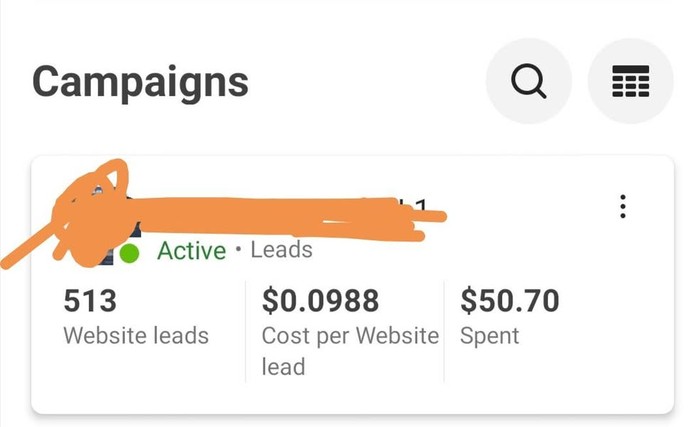This screenshot has height=427, width=698.
Task: Click divider between Website leads and Cost columns
Action: [246, 330]
